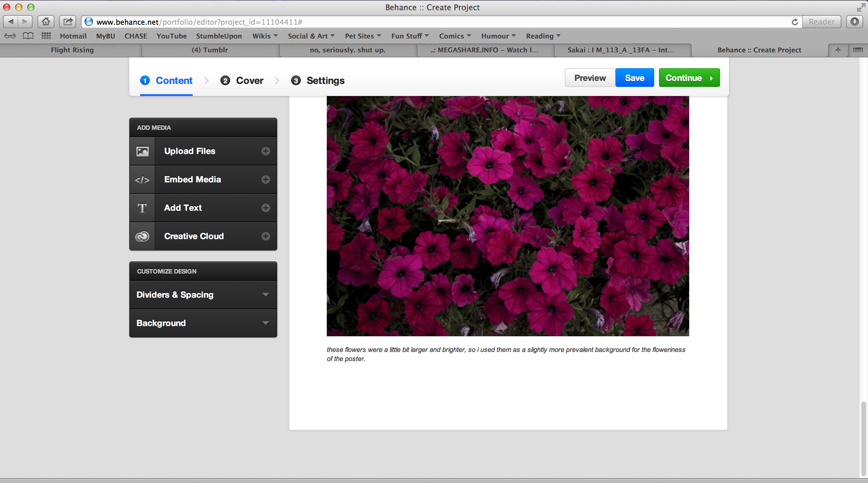Open Pet Sites bookmarks dropdown
Image resolution: width=868 pixels, height=483 pixels.
click(x=362, y=36)
